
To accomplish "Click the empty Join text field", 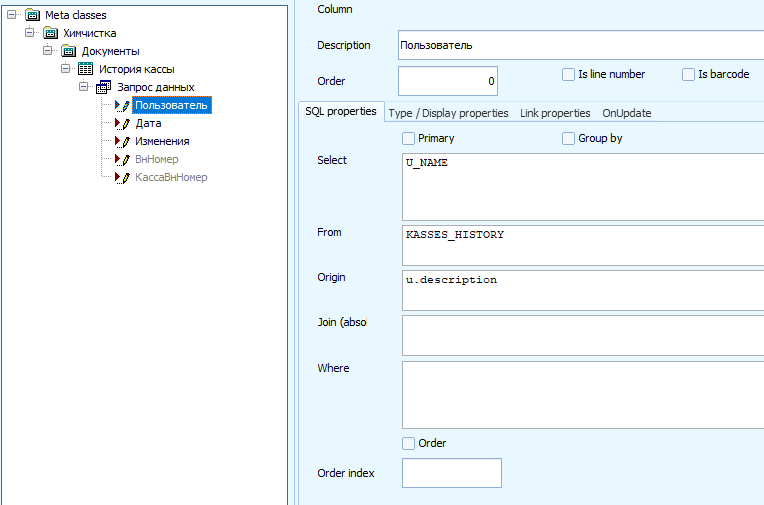I will [x=583, y=335].
